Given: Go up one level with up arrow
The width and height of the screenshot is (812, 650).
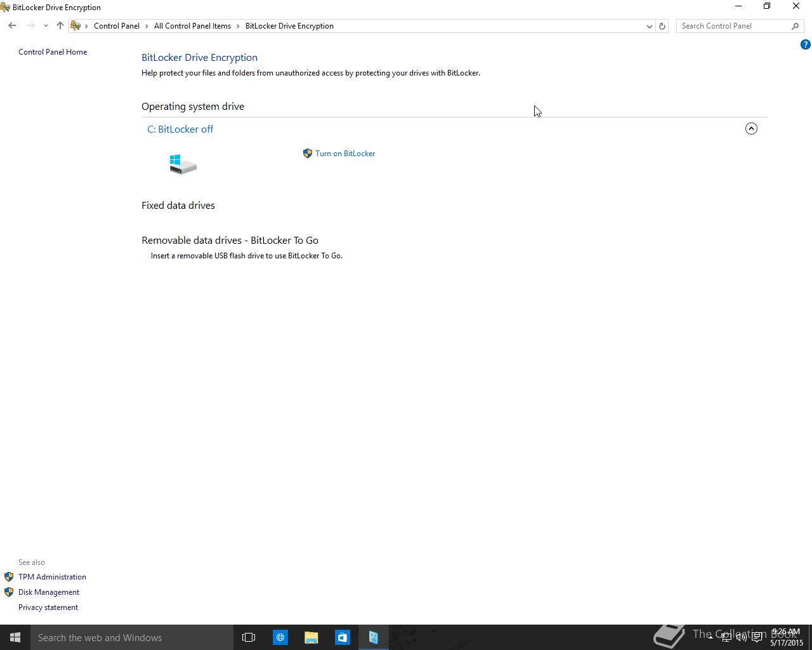Looking at the screenshot, I should coord(60,26).
